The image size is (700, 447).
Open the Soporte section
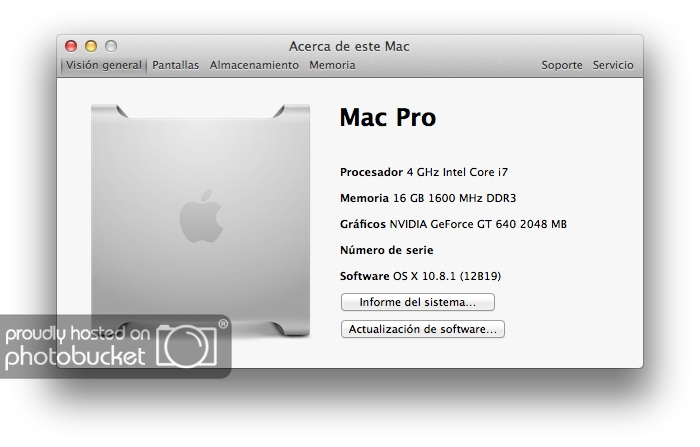(x=562, y=65)
